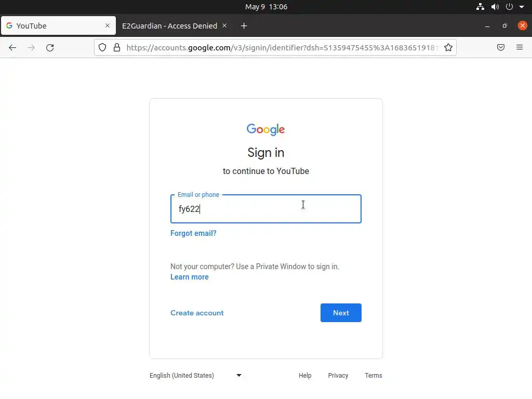The height and width of the screenshot is (399, 532).
Task: Go back to the previous page
Action: (x=12, y=47)
